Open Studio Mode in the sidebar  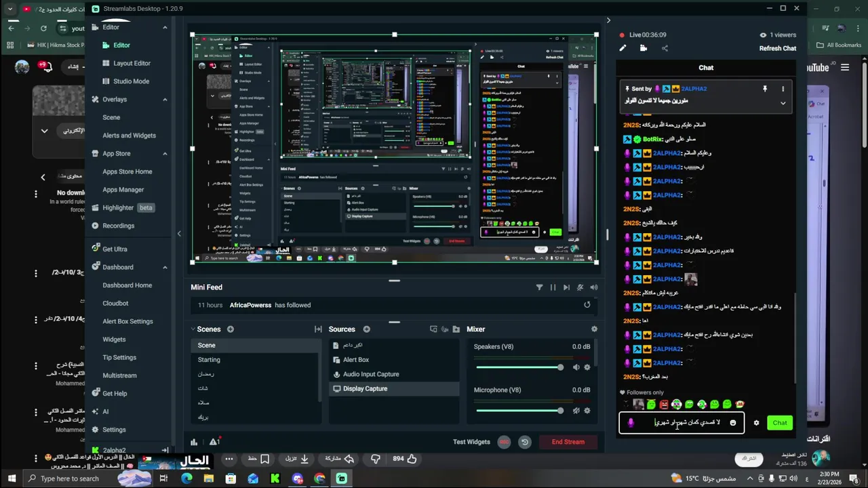[131, 81]
